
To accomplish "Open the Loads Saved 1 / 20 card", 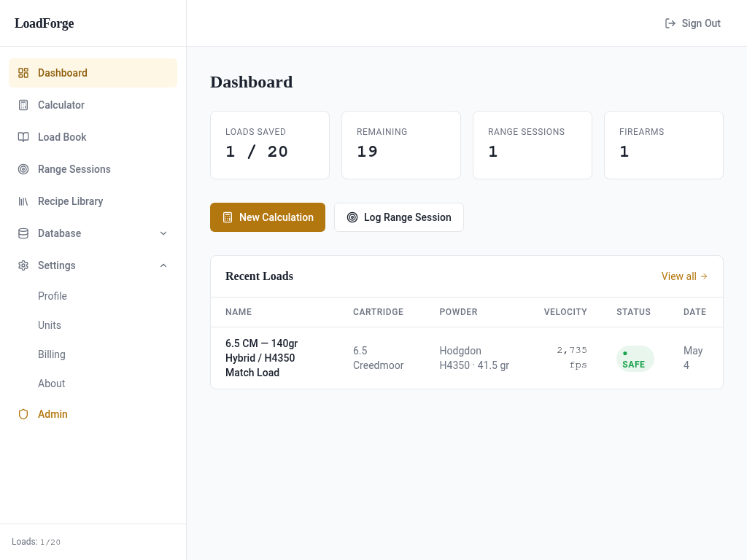I will tap(270, 145).
